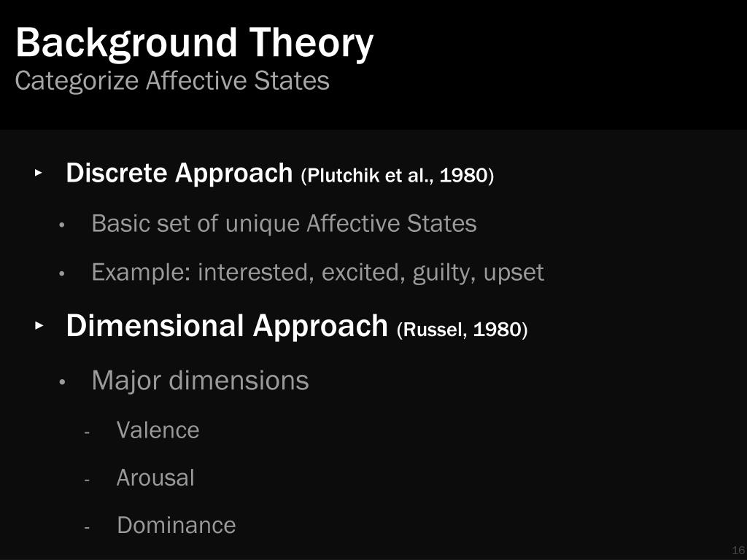
Task: Select the Valence sub-item
Action: point(158,430)
